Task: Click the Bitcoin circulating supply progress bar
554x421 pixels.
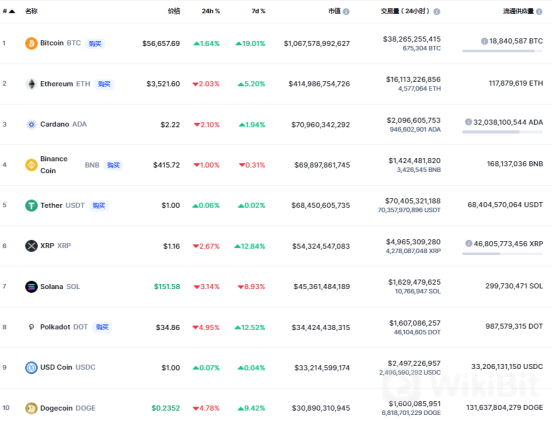Action: [x=502, y=51]
